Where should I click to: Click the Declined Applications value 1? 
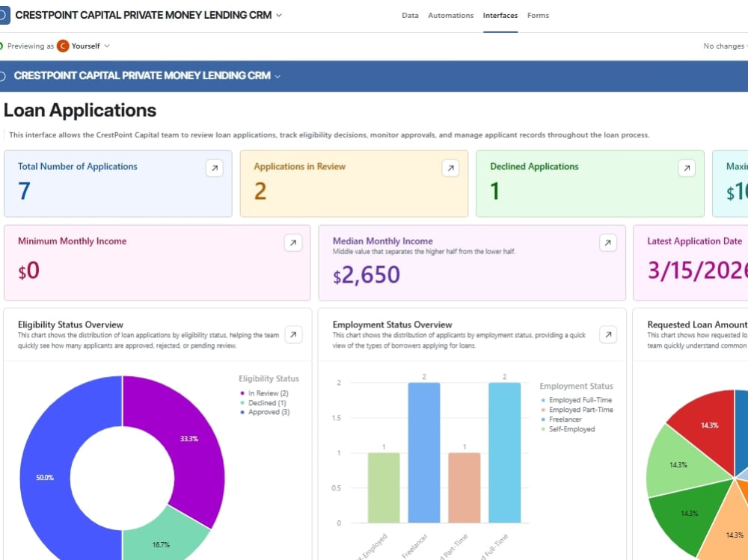pos(494,191)
